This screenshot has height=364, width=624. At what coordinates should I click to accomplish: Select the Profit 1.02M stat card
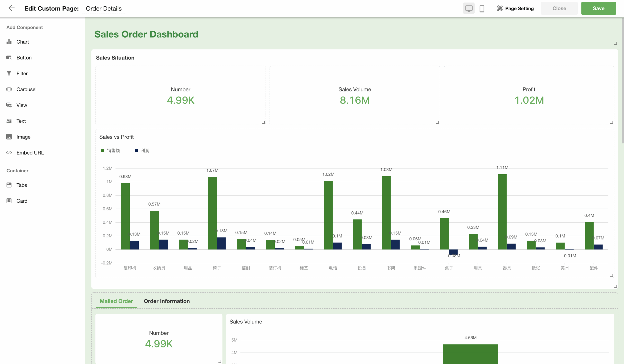click(x=529, y=95)
